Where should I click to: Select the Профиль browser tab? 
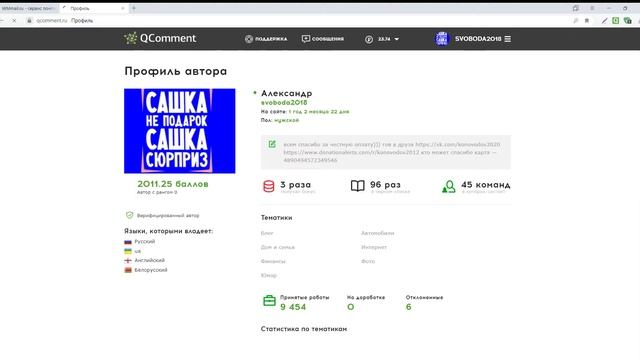(93, 8)
